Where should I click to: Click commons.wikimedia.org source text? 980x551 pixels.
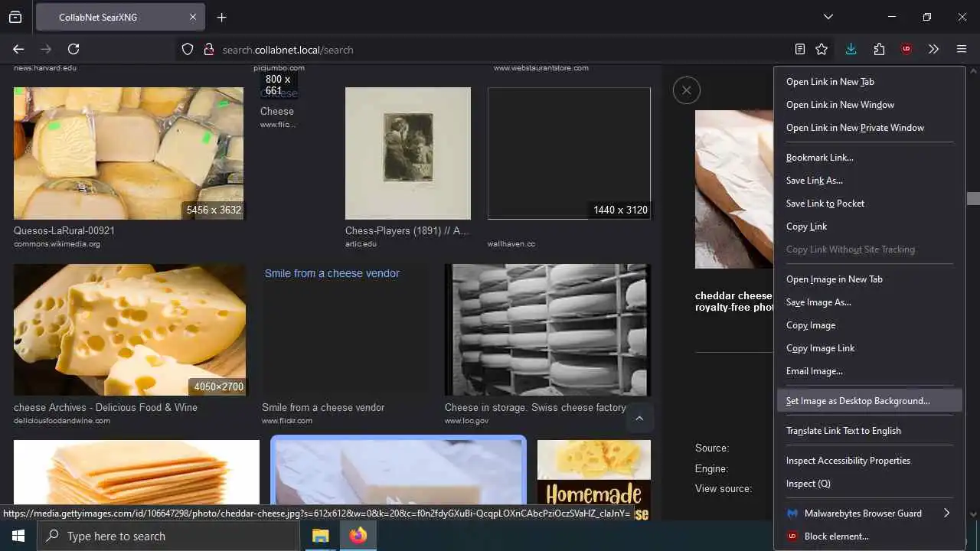click(x=57, y=244)
